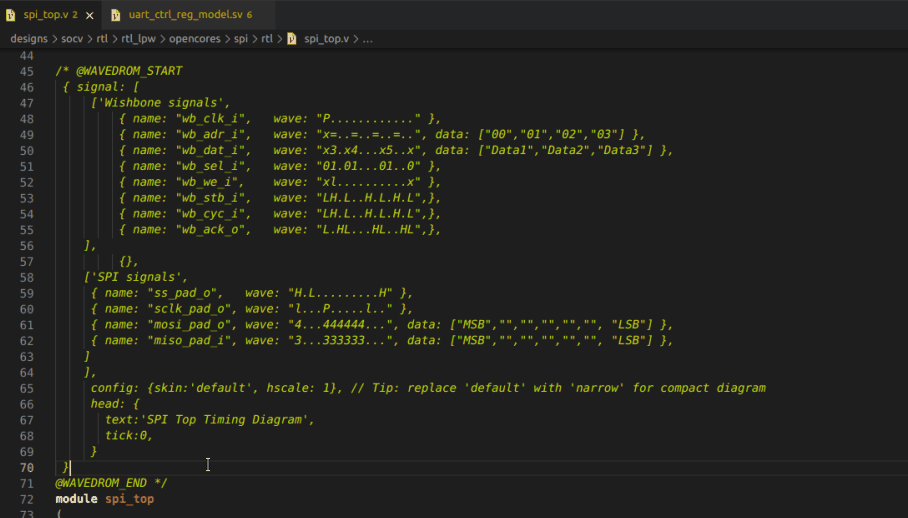
Task: Close the spi_top.v tab
Action: tap(90, 16)
